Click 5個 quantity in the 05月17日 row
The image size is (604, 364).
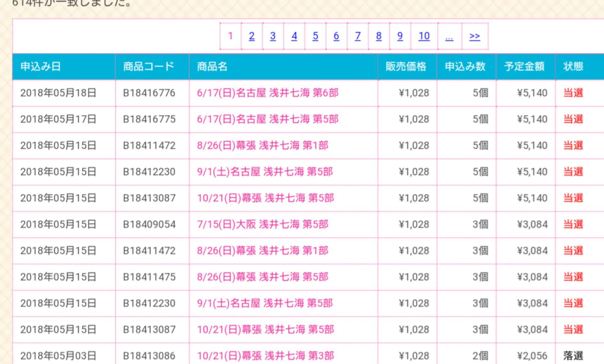(480, 119)
